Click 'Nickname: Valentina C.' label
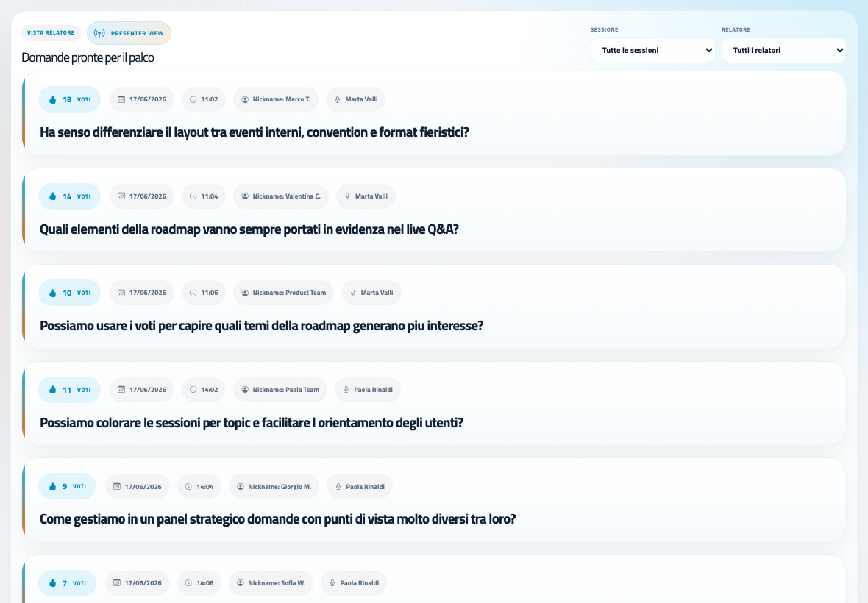The width and height of the screenshot is (868, 603). (x=287, y=196)
